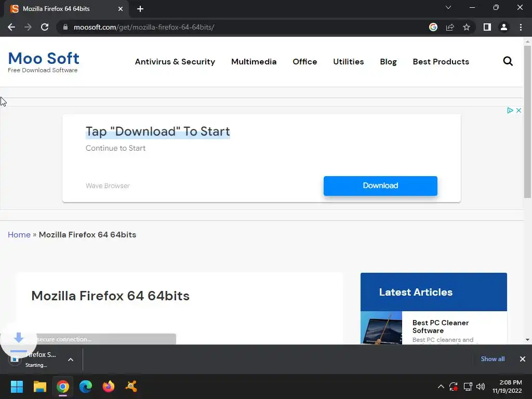Bookmark this page with the star icon
The width and height of the screenshot is (532, 399).
[x=467, y=27]
